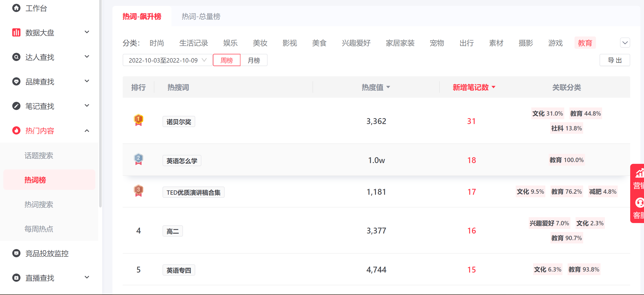
Task: Click the 高二 hot word tag
Action: tap(173, 231)
